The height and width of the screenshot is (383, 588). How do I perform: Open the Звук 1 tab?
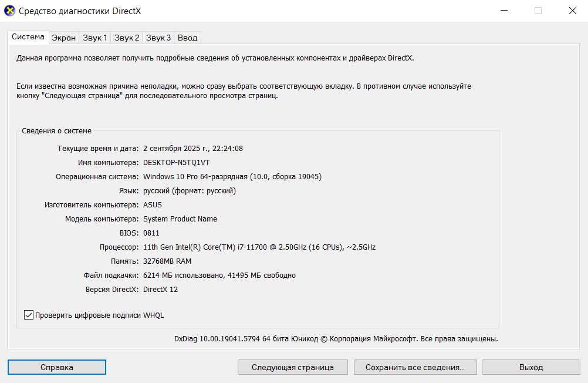pos(95,38)
